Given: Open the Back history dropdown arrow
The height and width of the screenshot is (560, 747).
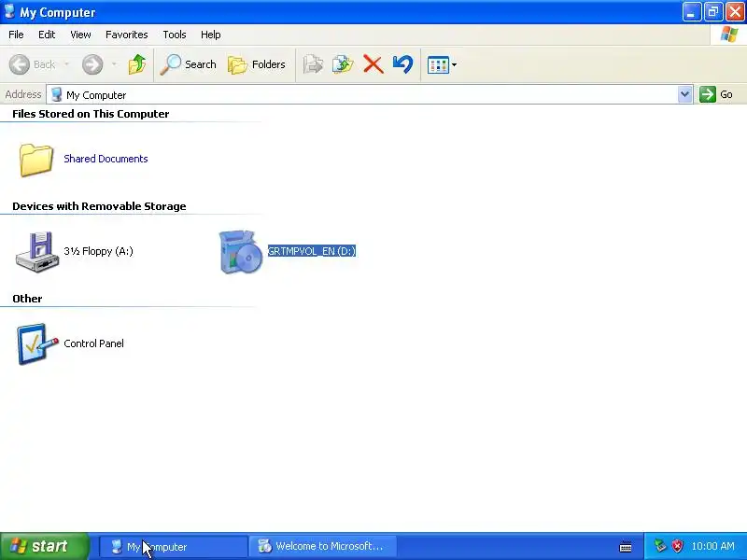Looking at the screenshot, I should [x=66, y=64].
